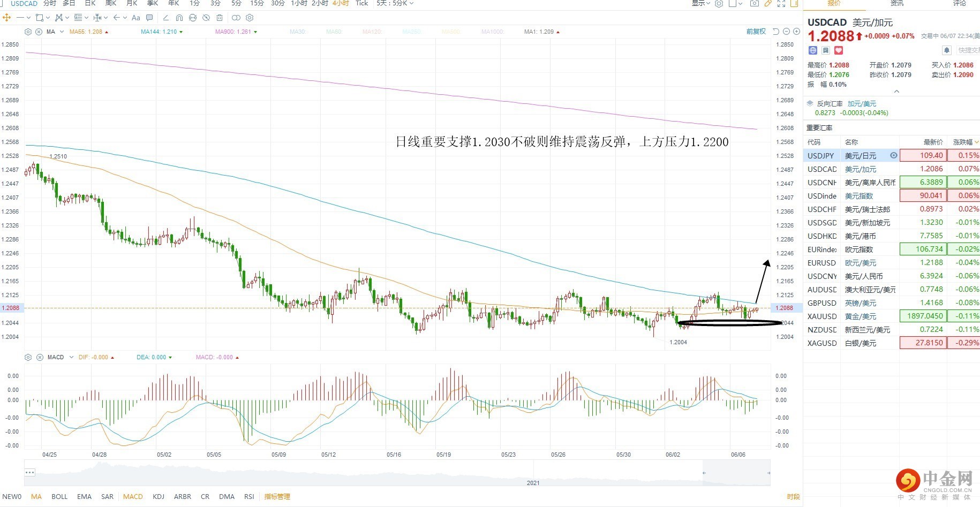
Task: Click the 前复权 adjustment link
Action: tap(756, 32)
